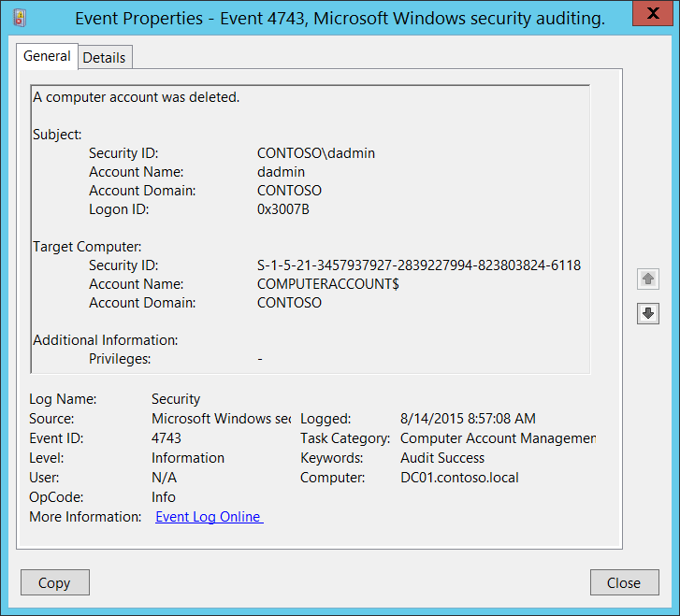
Task: Click the Source field showing Microsoft Windows
Action: [221, 419]
